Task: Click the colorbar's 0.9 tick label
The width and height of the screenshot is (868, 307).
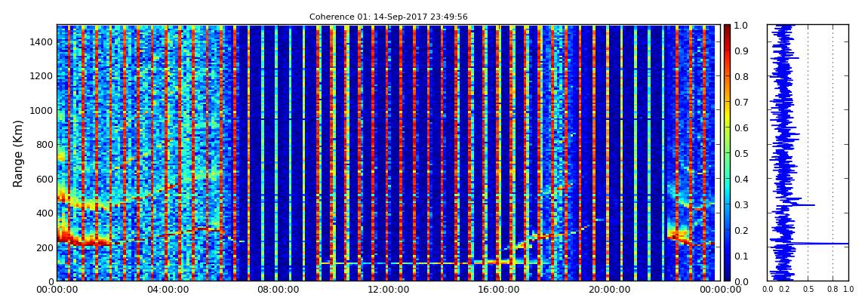Action: click(x=741, y=51)
